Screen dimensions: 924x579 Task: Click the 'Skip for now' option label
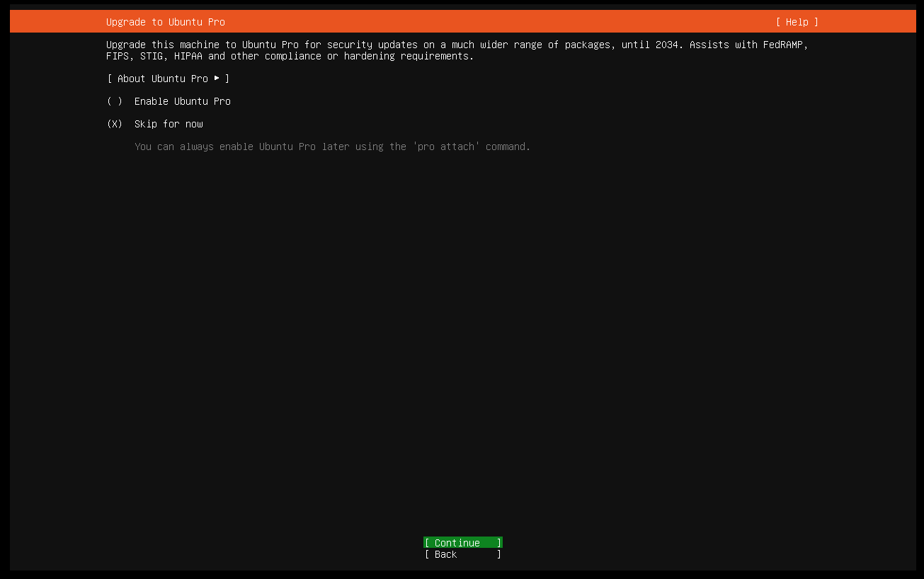(169, 124)
